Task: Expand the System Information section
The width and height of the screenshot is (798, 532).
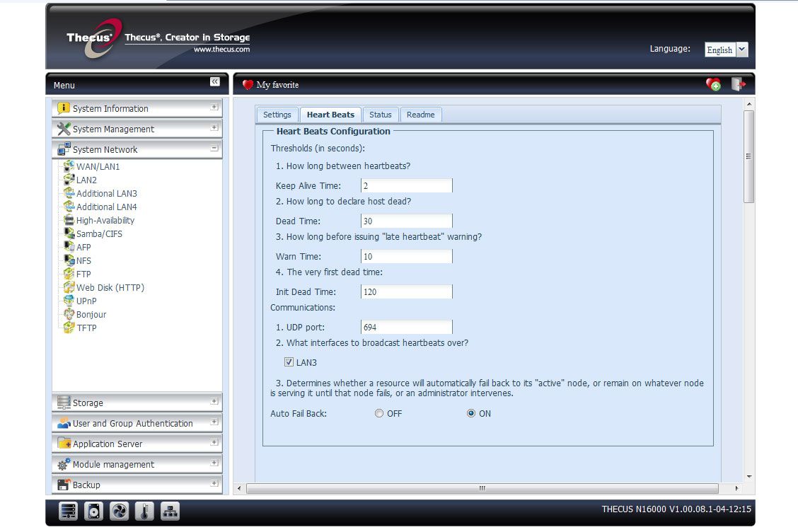Action: tap(214, 108)
